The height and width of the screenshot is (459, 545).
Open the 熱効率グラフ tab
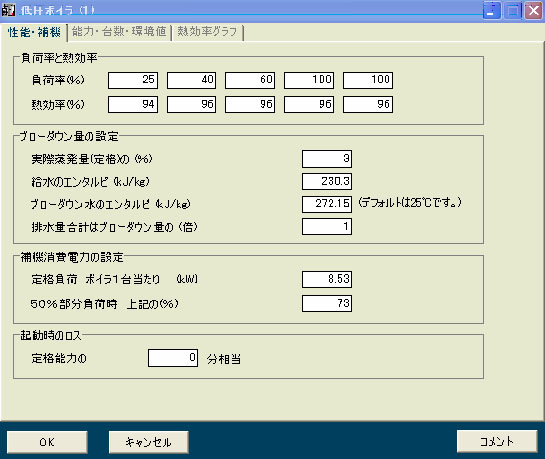(x=207, y=32)
